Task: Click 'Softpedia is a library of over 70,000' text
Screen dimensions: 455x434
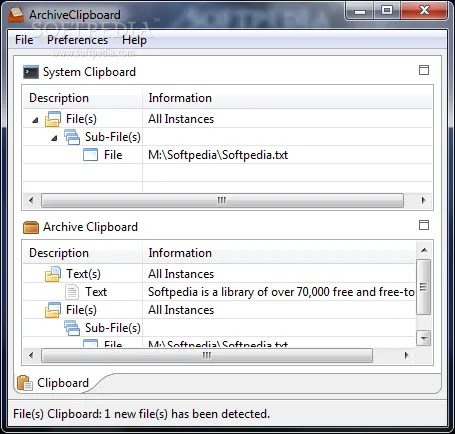Action: [239, 292]
